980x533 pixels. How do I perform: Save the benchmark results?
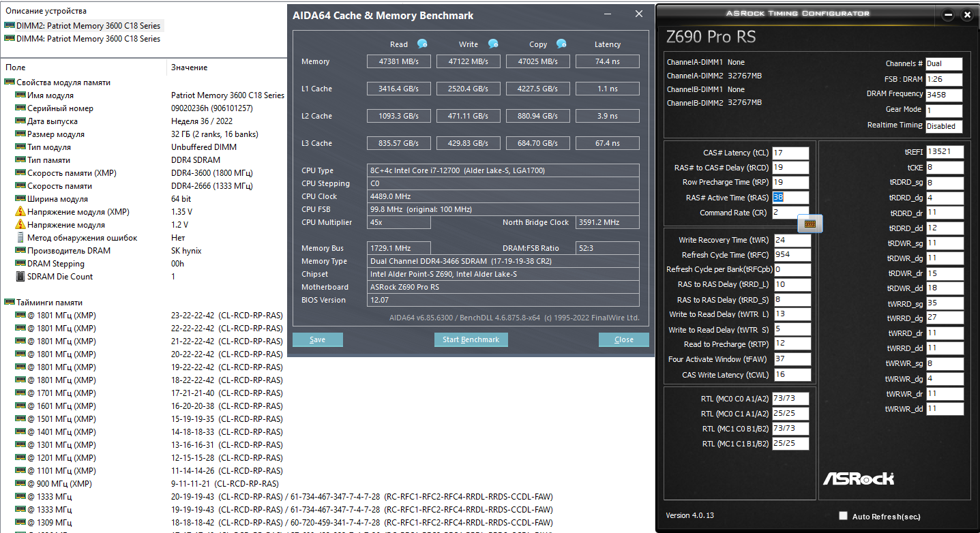point(318,339)
